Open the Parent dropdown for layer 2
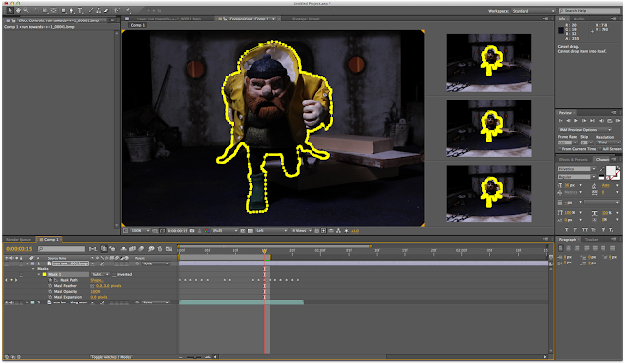 pos(155,303)
